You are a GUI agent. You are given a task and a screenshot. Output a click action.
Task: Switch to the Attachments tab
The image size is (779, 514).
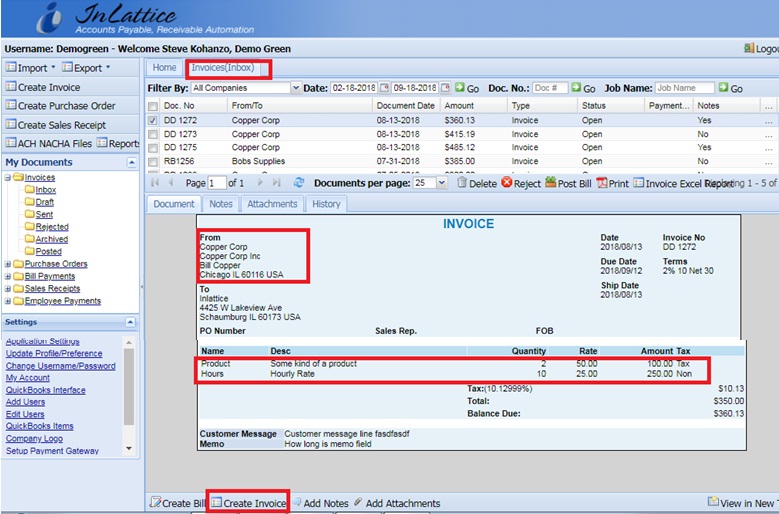pyautogui.click(x=272, y=204)
